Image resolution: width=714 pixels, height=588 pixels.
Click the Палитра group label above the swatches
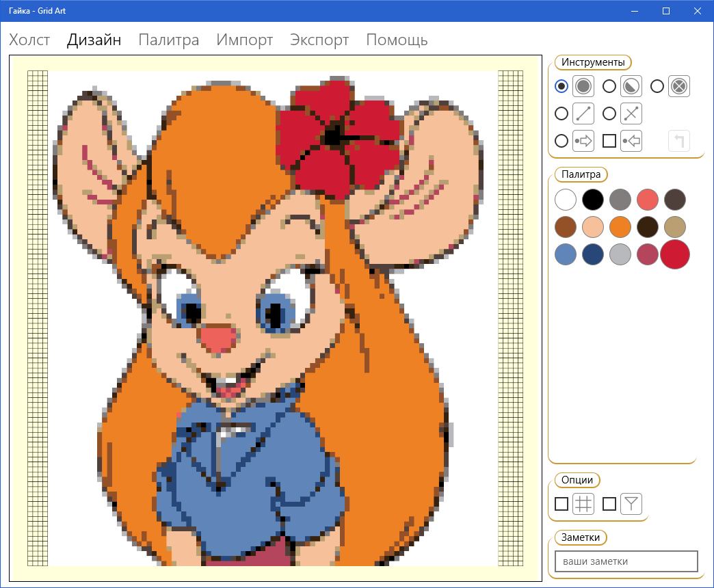click(x=581, y=174)
